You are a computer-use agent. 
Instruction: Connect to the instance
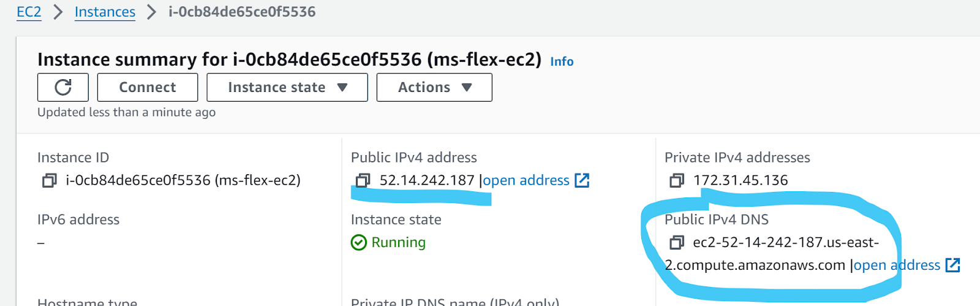pyautogui.click(x=148, y=87)
